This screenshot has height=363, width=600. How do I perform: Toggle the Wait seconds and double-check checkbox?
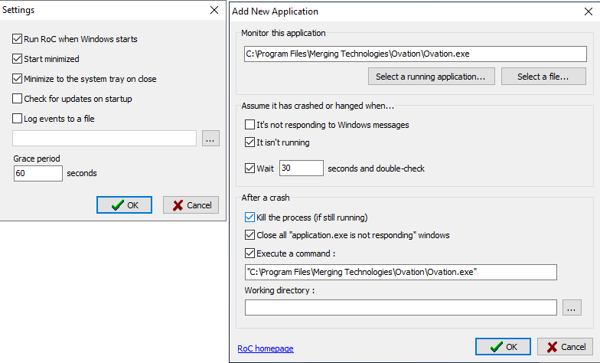tap(250, 168)
